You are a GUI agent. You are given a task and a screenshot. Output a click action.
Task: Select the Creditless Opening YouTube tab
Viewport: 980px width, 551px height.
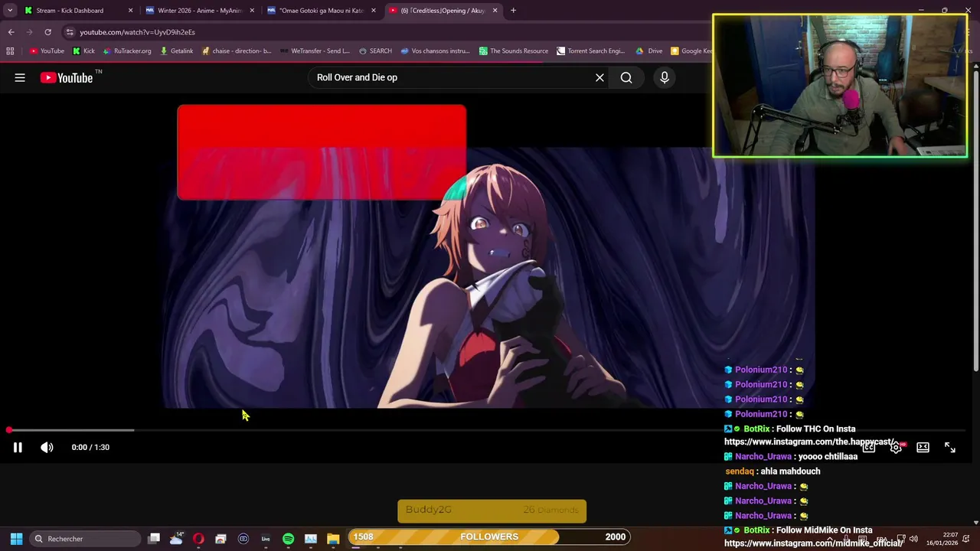tap(443, 11)
